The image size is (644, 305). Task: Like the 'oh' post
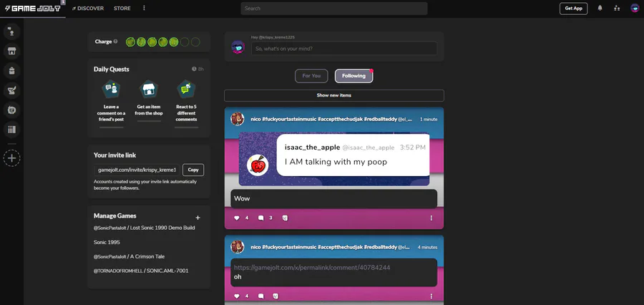click(237, 296)
